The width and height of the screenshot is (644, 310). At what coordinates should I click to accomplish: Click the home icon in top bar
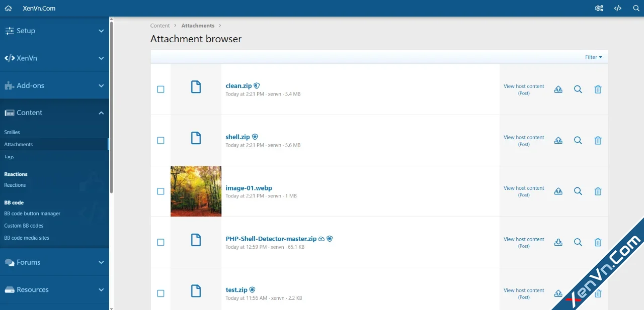point(8,8)
